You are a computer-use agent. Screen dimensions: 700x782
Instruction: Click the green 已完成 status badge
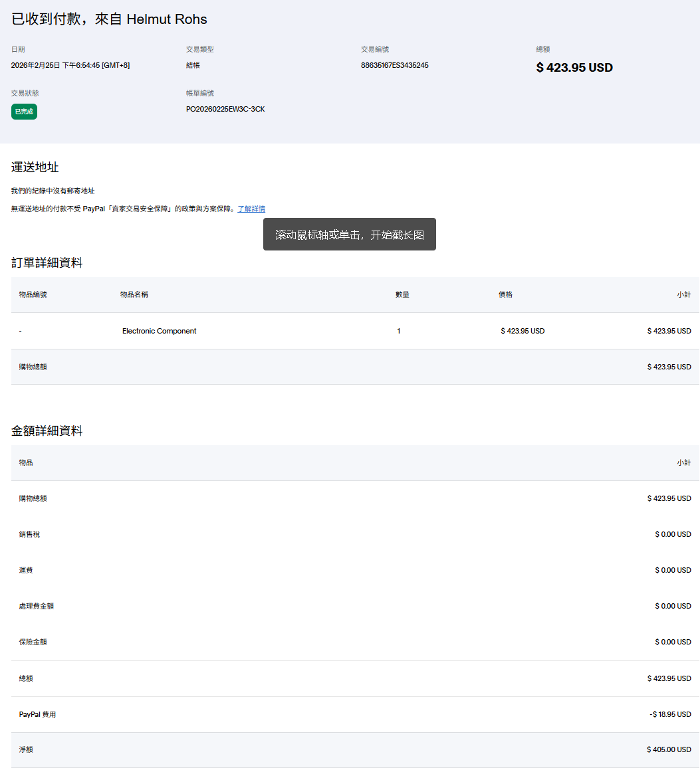tap(24, 112)
